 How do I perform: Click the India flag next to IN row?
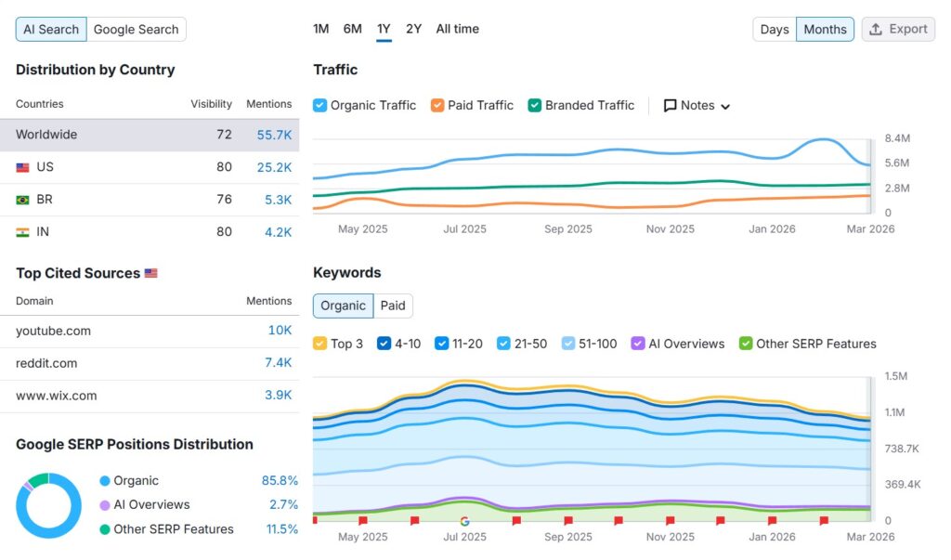pos(24,231)
